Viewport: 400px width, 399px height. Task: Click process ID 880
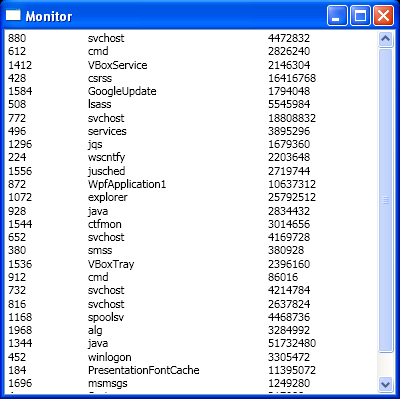[x=17, y=38]
